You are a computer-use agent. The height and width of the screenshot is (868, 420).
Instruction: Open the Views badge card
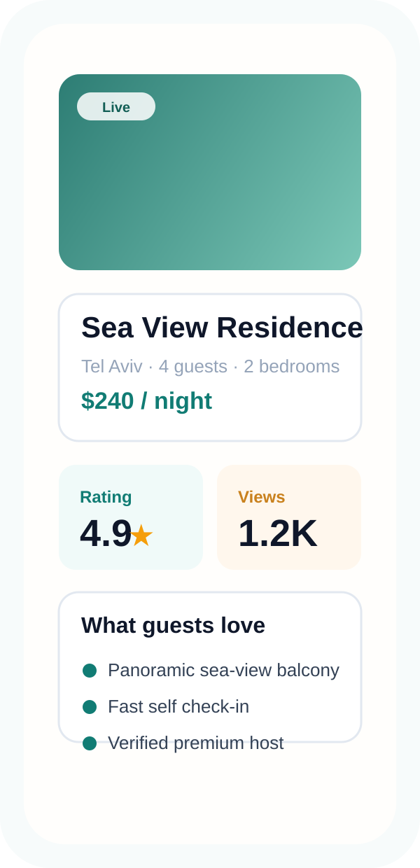point(288,517)
